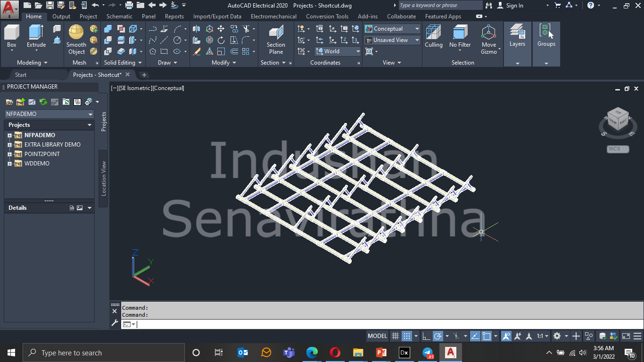Open the customization hamburger icon in status bar
The image size is (644, 362).
point(637,336)
